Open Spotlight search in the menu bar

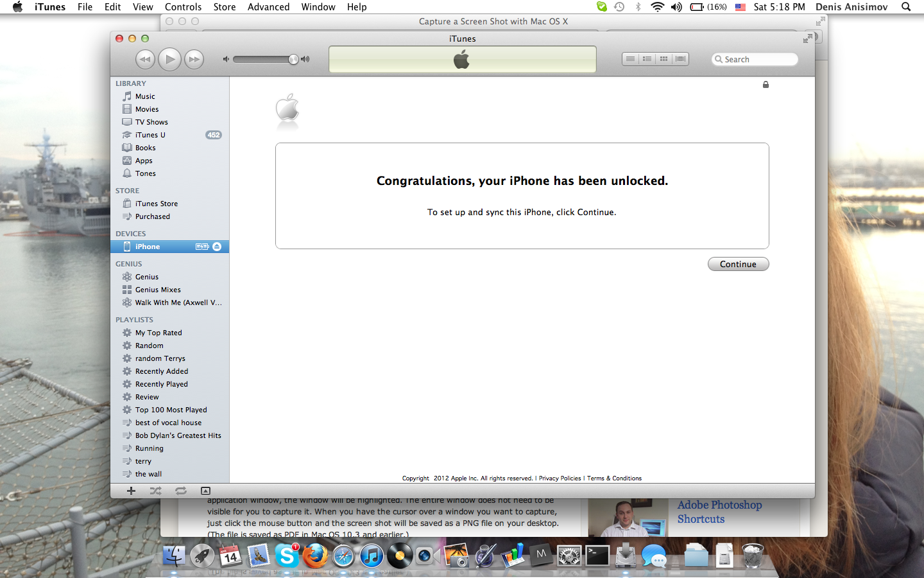pos(906,7)
